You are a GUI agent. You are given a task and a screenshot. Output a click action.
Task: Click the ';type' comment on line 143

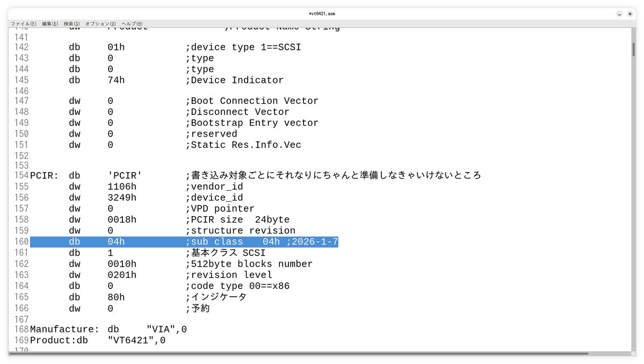click(200, 59)
